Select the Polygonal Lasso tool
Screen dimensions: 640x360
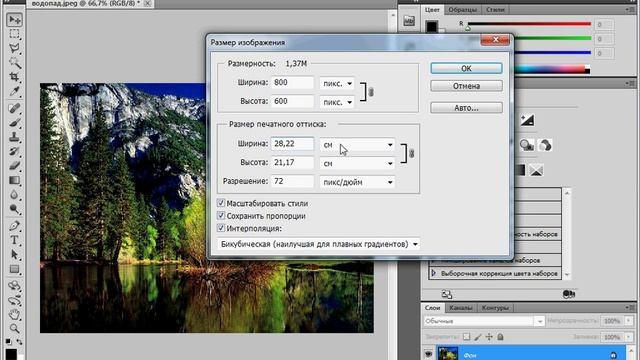click(14, 48)
